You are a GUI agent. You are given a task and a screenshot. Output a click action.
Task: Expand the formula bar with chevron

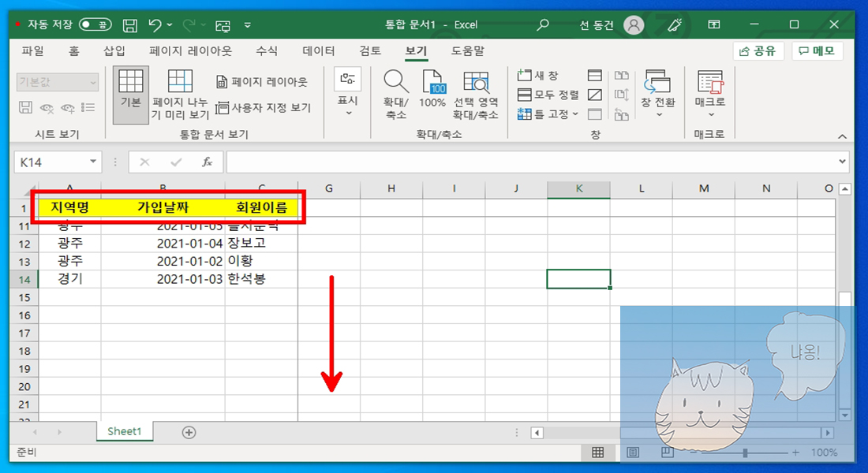pyautogui.click(x=842, y=162)
